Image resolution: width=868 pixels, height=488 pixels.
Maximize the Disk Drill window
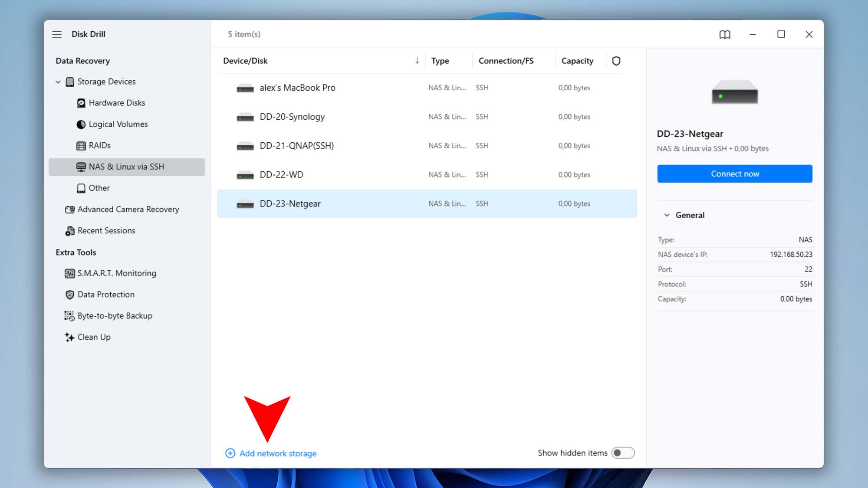(x=781, y=34)
